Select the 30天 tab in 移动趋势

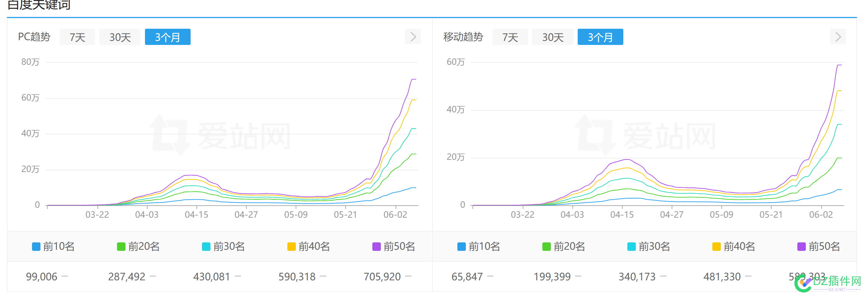[553, 37]
